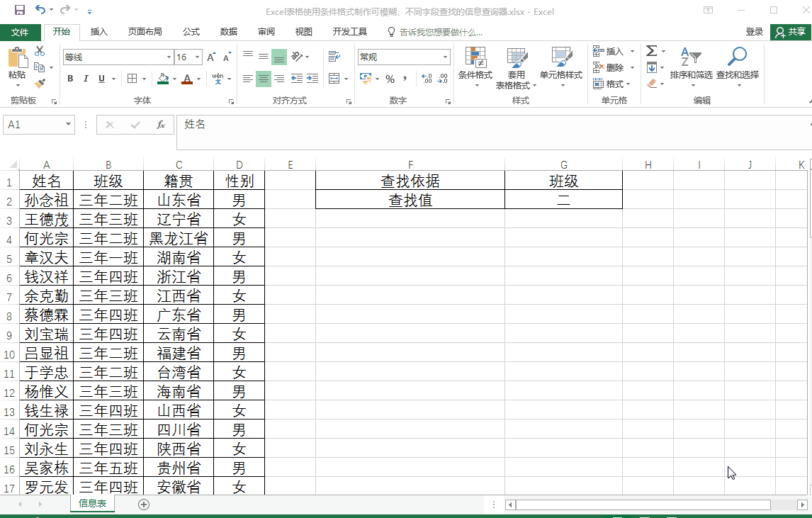Add a new sheet with plus button
812x518 pixels.
[144, 505]
